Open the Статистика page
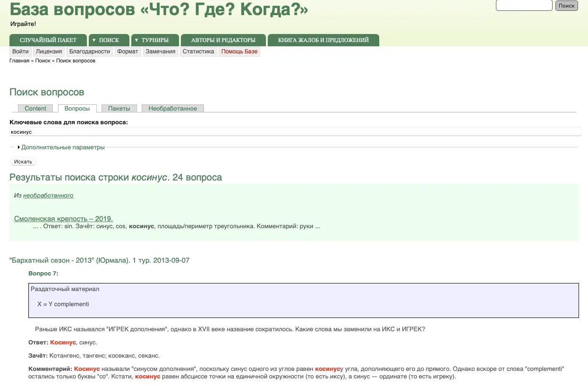The image size is (588, 386). click(x=198, y=51)
